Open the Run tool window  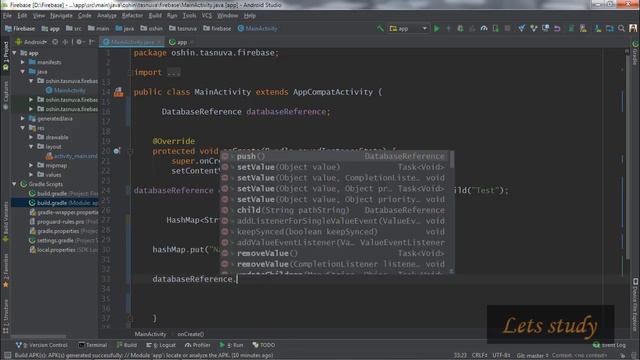click(231, 345)
